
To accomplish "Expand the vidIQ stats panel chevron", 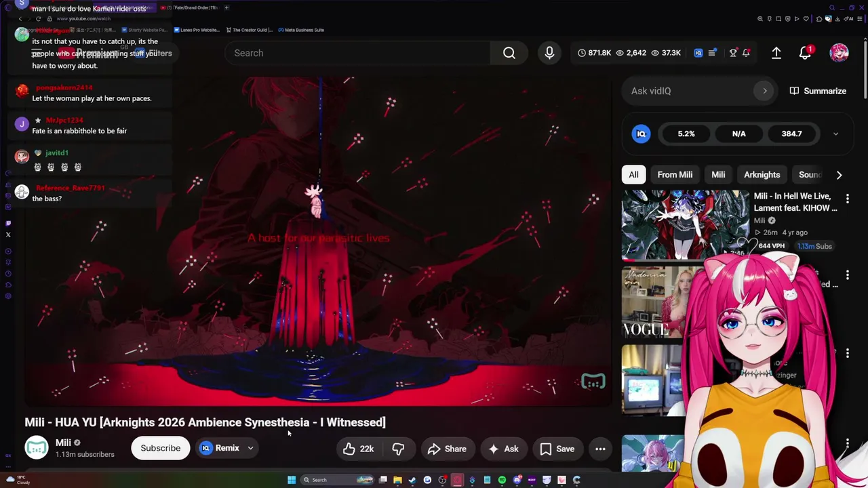I will (835, 134).
